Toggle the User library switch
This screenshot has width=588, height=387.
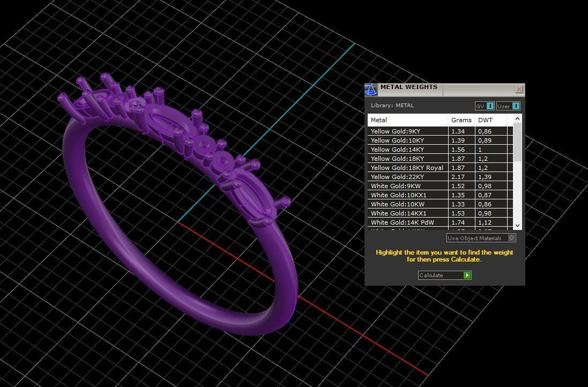[x=516, y=106]
